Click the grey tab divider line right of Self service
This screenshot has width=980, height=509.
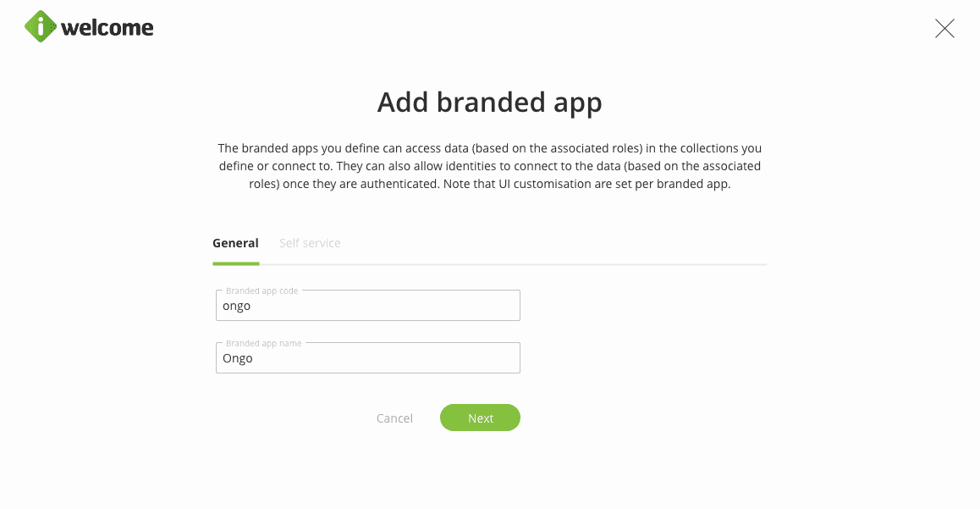pyautogui.click(x=550, y=265)
